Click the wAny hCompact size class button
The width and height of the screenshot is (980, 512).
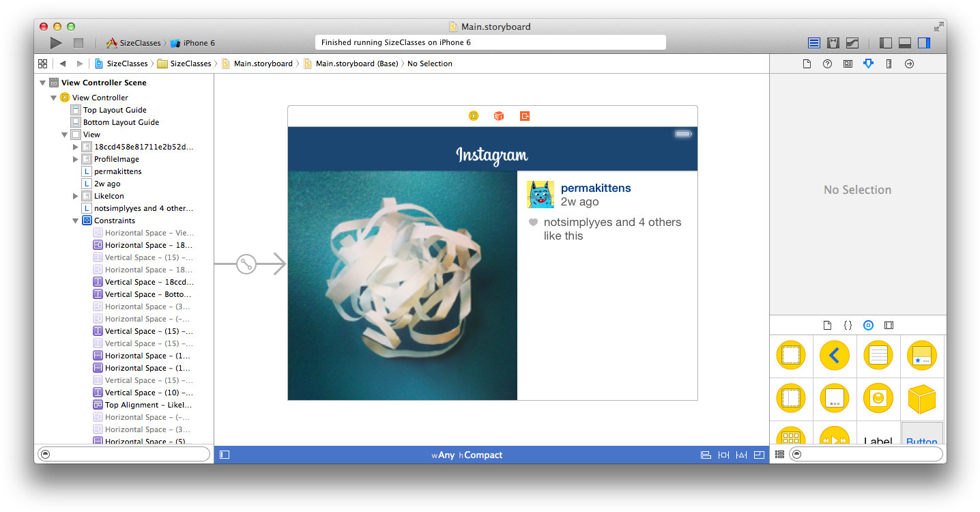pos(467,455)
